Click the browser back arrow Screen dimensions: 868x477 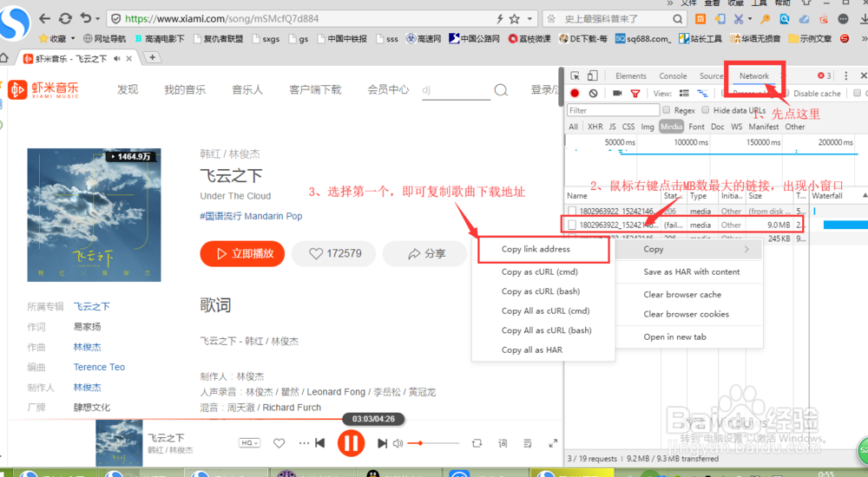pyautogui.click(x=44, y=18)
